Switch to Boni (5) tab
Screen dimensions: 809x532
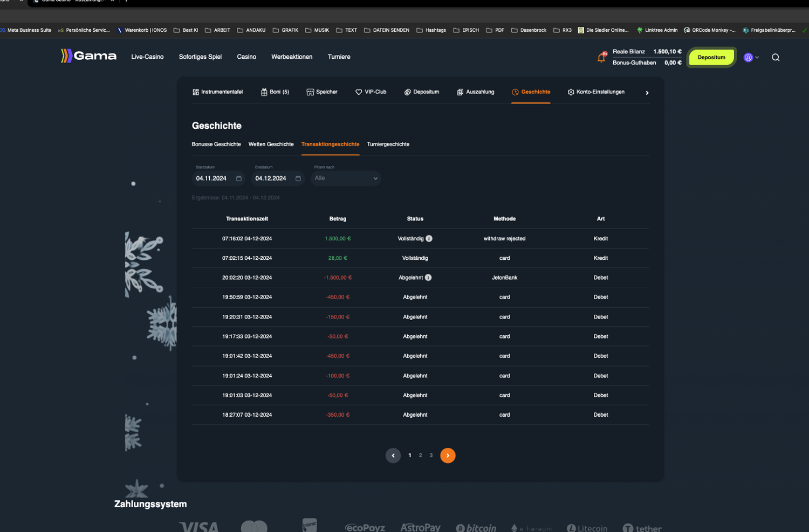[x=275, y=92]
